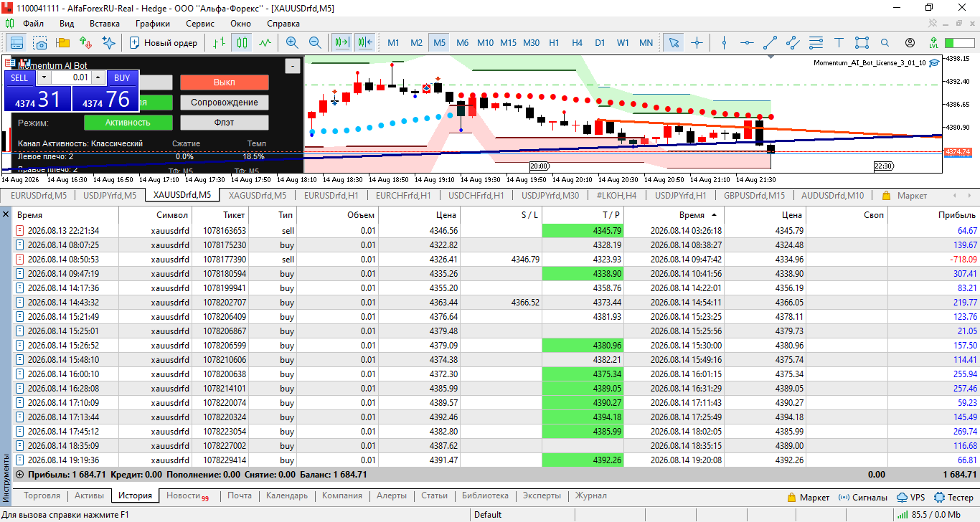Viewport: 980px width, 522px height.
Task: Switch chart to bar chart view
Action: coord(219,43)
